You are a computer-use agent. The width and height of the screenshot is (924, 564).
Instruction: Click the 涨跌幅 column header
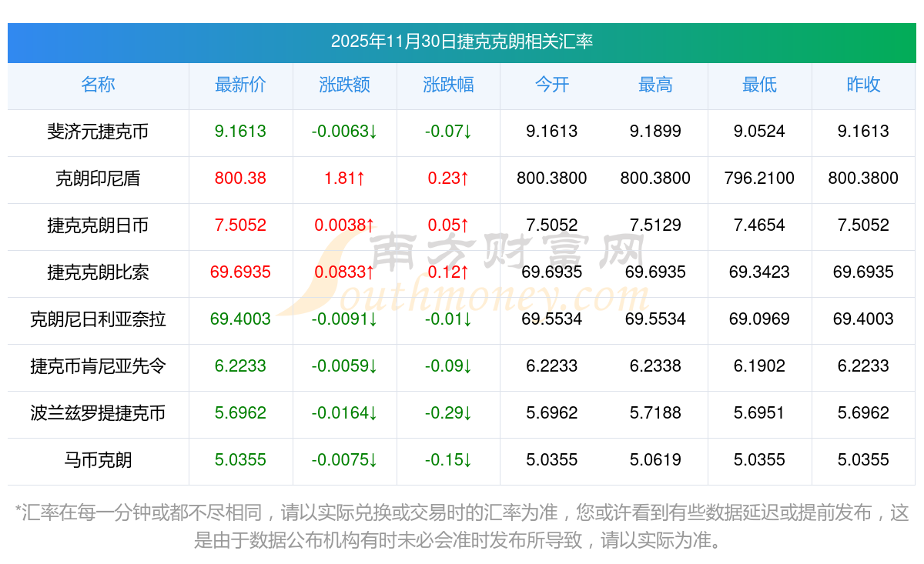pos(448,85)
